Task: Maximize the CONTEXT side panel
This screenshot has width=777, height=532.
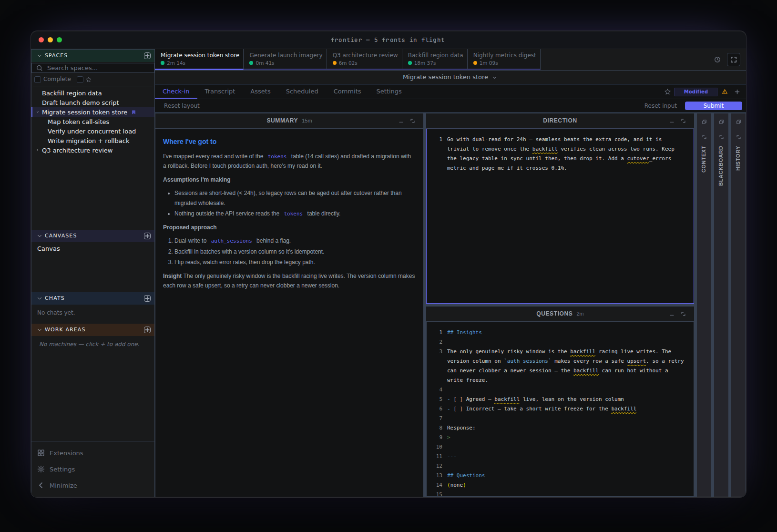Action: click(x=704, y=137)
